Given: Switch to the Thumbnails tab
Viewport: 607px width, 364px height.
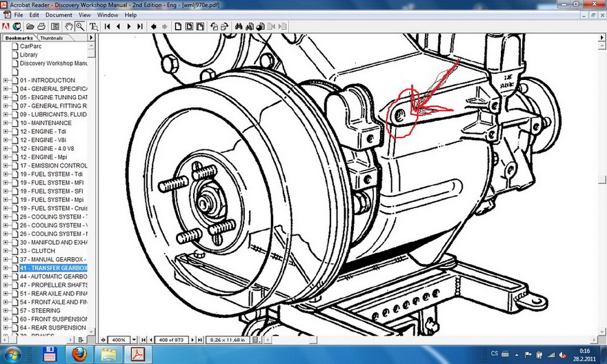Looking at the screenshot, I should pyautogui.click(x=51, y=38).
